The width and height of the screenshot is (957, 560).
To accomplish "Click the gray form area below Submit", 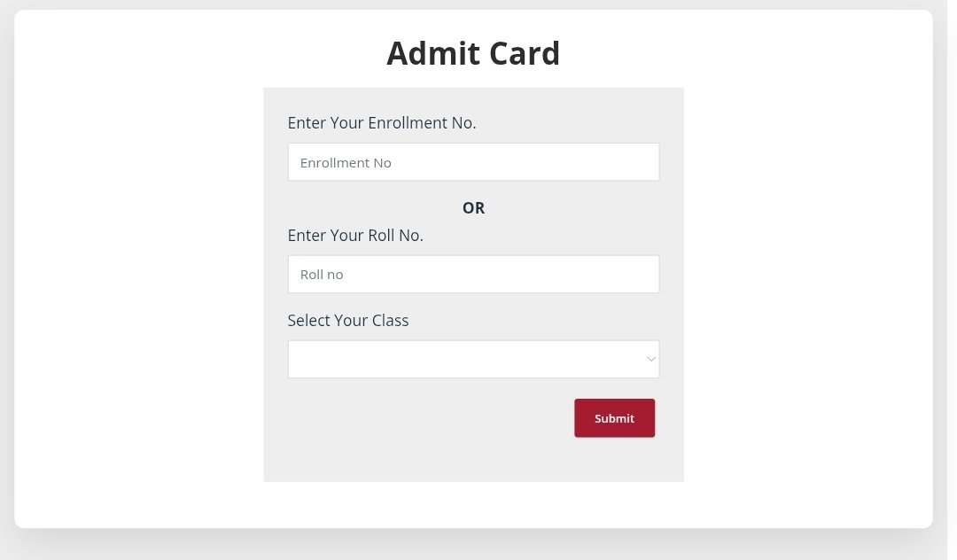I will [473, 461].
